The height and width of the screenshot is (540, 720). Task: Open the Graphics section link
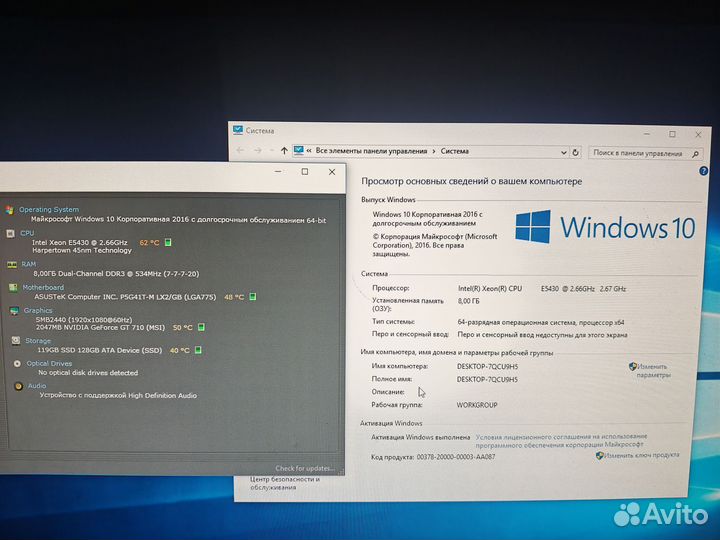coord(38,310)
